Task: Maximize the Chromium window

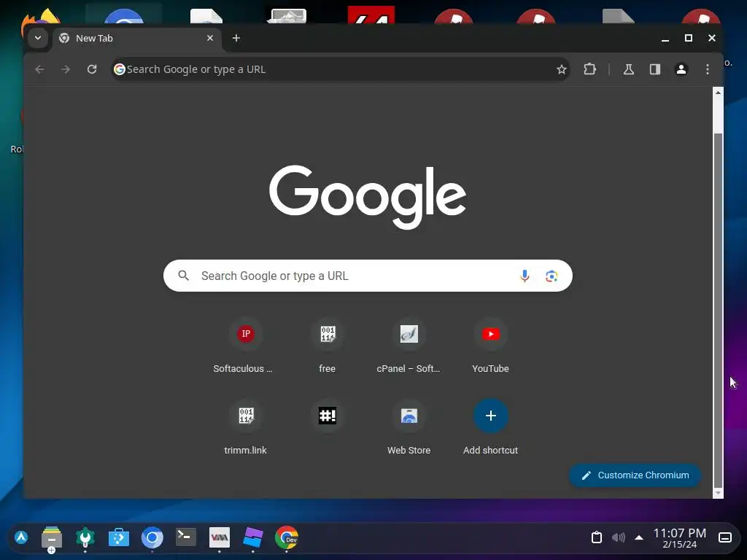Action: coord(689,38)
